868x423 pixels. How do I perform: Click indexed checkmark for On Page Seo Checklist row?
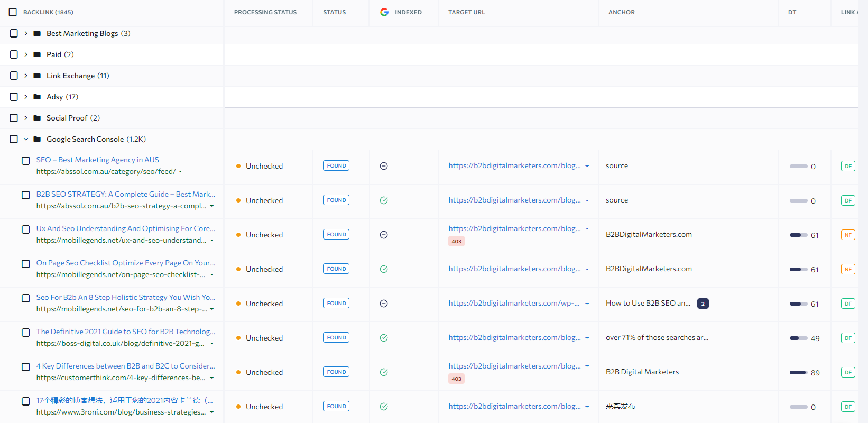(384, 269)
